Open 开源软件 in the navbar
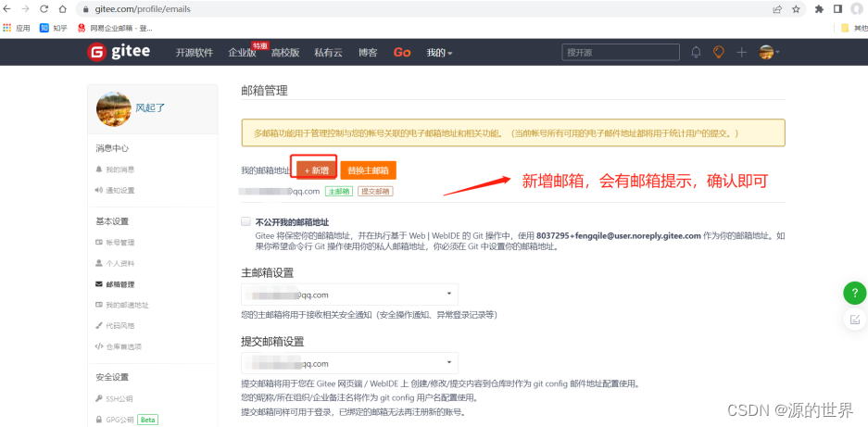868x427 pixels. [195, 53]
